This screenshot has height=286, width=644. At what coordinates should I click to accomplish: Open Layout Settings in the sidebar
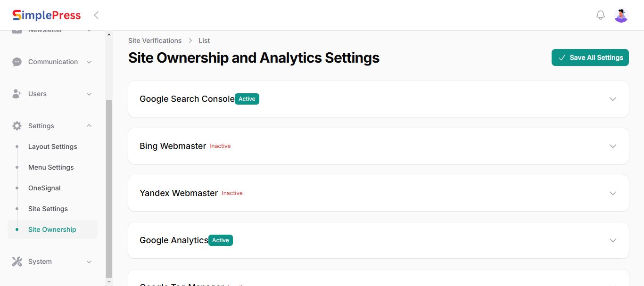53,147
